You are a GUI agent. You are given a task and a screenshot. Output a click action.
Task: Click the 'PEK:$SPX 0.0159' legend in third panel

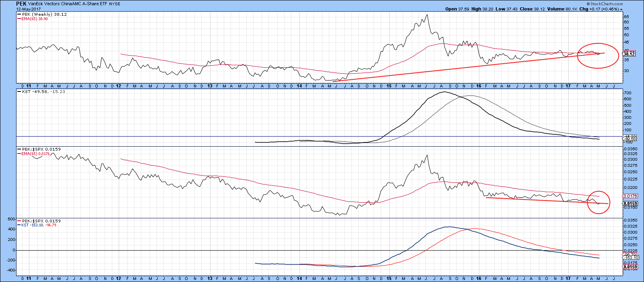coord(39,149)
